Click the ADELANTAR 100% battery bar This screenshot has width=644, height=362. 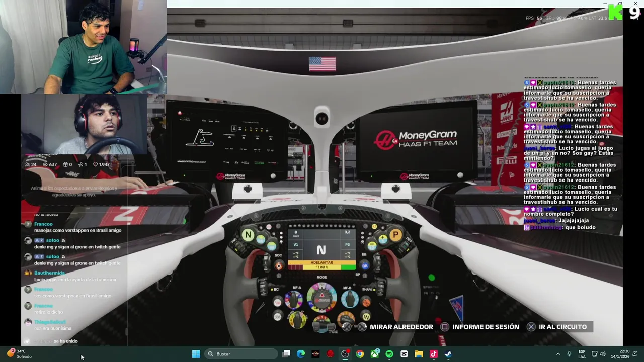tap(321, 265)
